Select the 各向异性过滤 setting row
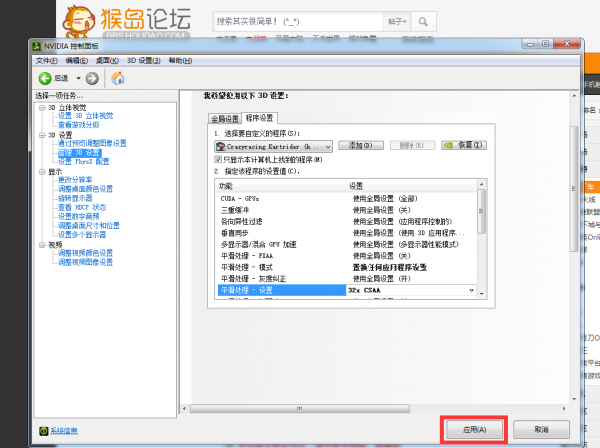Viewport: 600px width, 448px height. click(x=347, y=222)
